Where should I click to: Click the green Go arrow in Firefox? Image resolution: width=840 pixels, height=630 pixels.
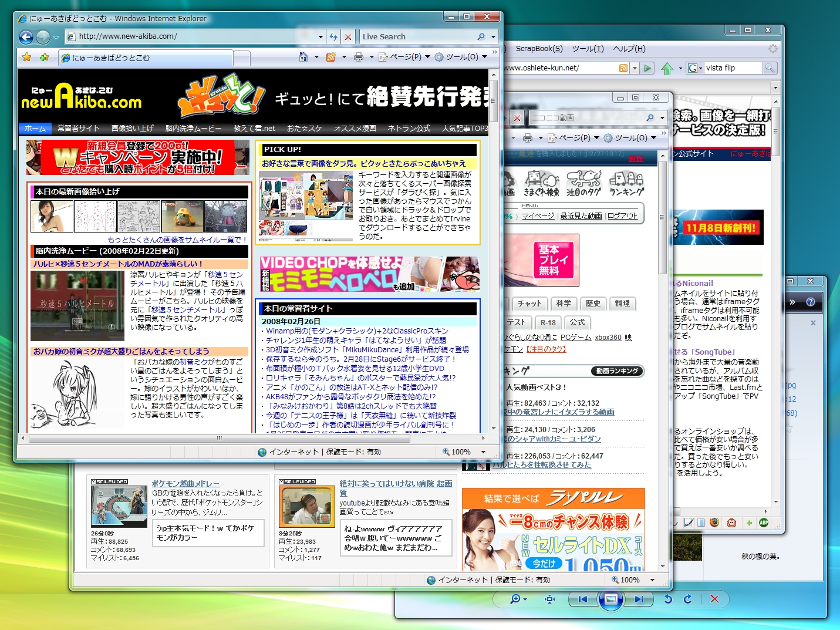[x=647, y=68]
